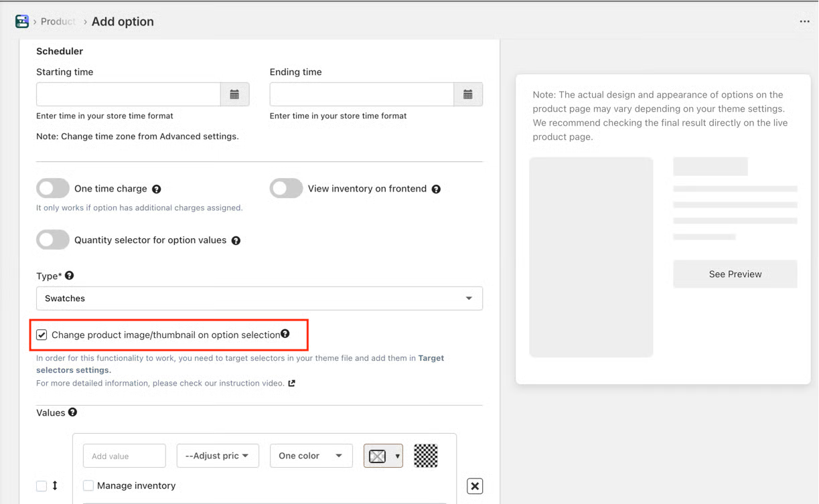Image resolution: width=819 pixels, height=504 pixels.
Task: Click help icon next to One time charge
Action: (157, 189)
